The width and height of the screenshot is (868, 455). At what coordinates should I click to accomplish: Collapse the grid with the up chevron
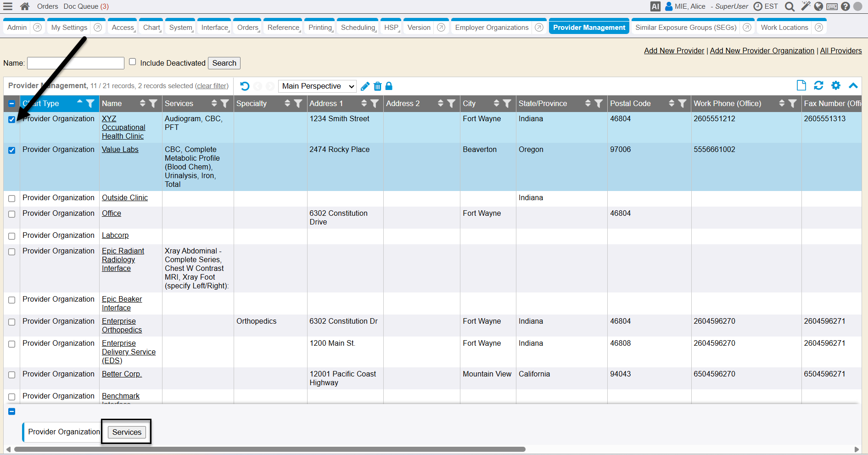coord(853,85)
